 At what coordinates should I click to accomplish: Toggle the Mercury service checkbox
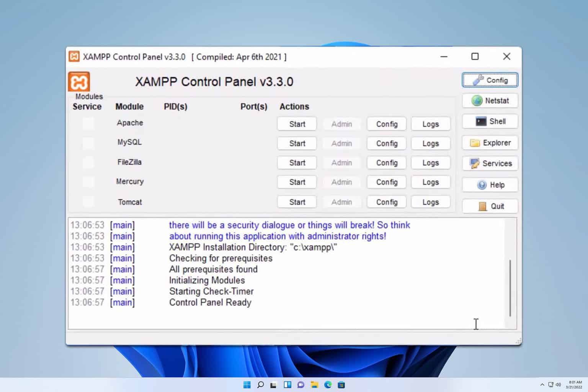click(88, 181)
